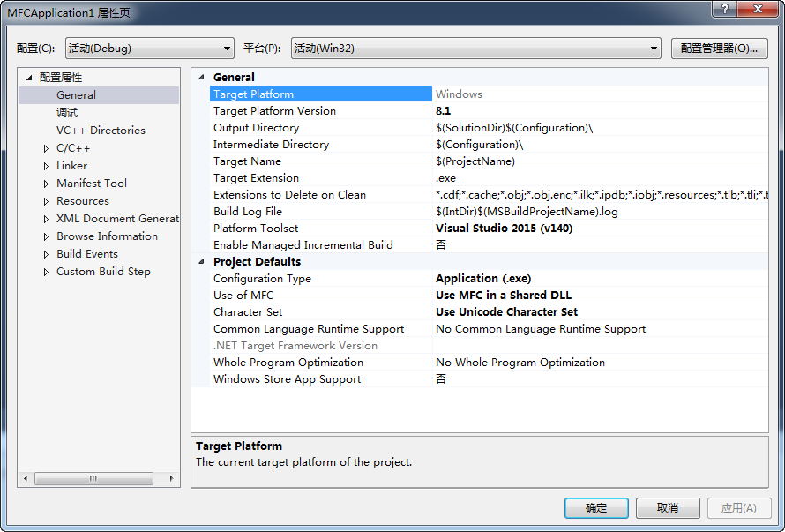The width and height of the screenshot is (785, 532).
Task: Collapse the Project Defaults section
Action: (201, 261)
